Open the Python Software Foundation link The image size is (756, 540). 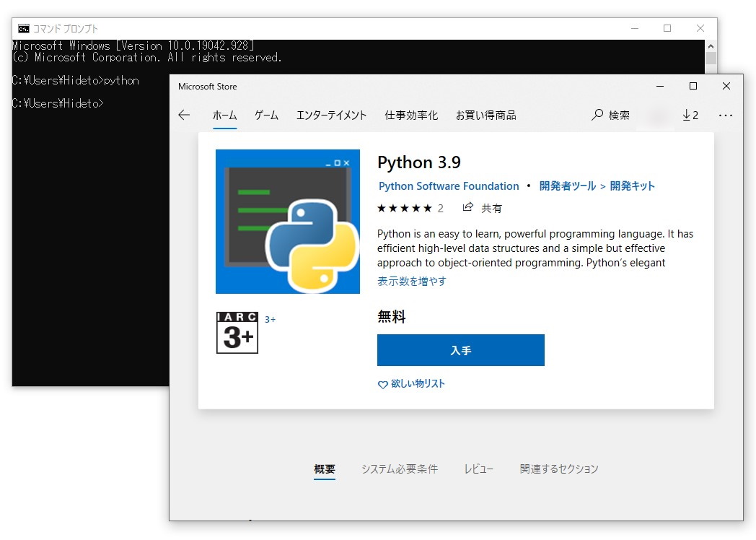(x=448, y=186)
